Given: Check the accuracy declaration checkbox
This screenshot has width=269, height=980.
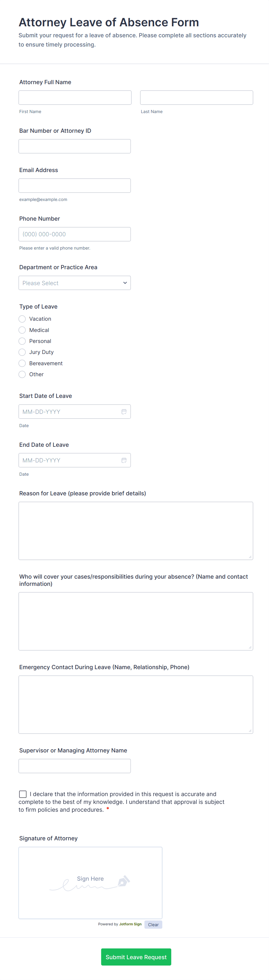Looking at the screenshot, I should (x=23, y=794).
